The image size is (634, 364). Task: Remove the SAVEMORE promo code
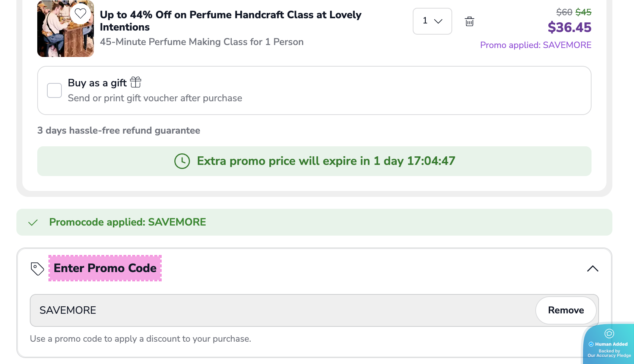(x=565, y=310)
